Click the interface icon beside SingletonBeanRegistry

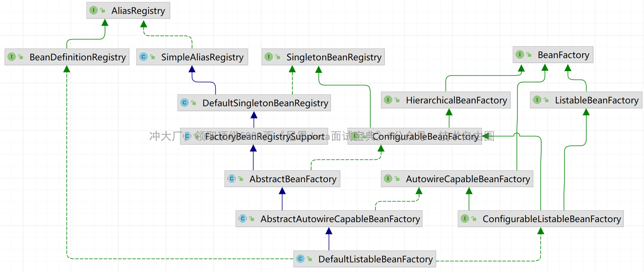coord(269,57)
